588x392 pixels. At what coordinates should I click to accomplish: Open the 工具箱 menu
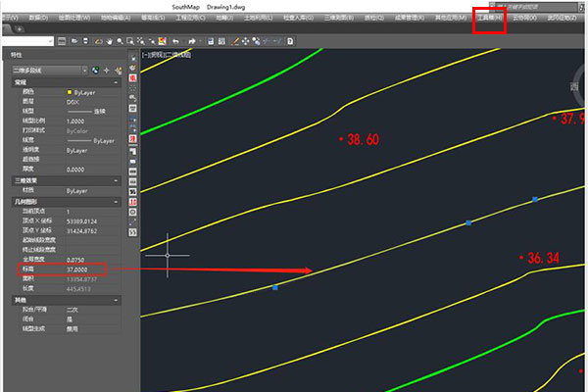point(489,18)
